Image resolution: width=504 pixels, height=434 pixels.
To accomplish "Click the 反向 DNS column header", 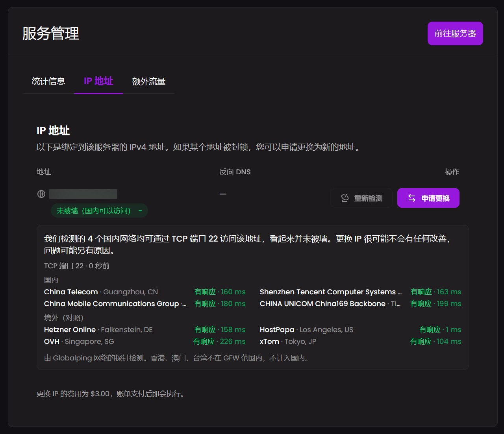I will click(x=235, y=172).
